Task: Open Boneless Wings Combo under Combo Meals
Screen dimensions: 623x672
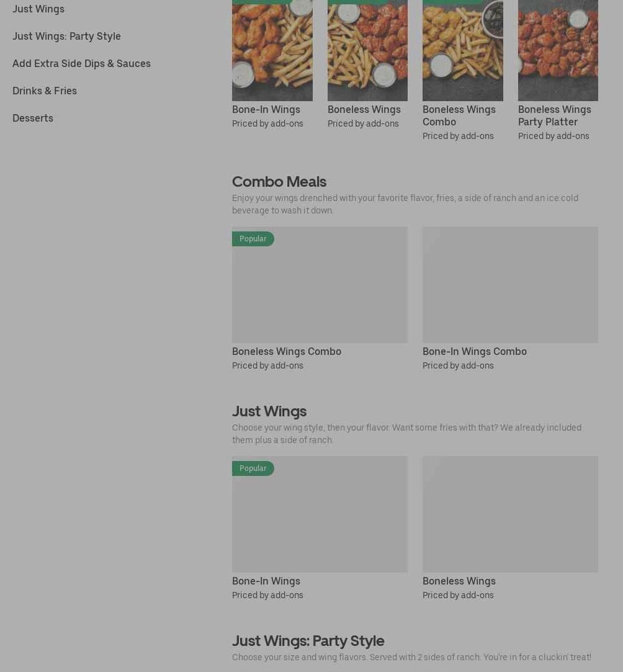Action: 287,351
